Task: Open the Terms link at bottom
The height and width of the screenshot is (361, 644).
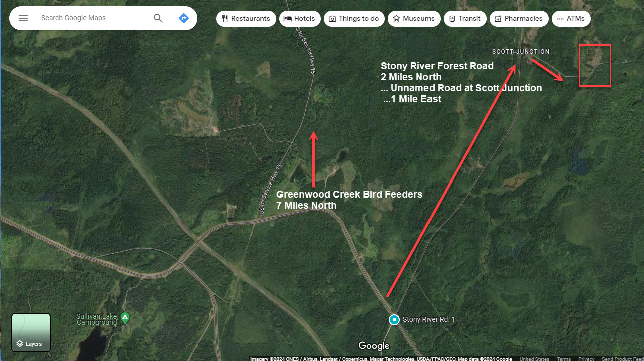Action: [x=564, y=358]
